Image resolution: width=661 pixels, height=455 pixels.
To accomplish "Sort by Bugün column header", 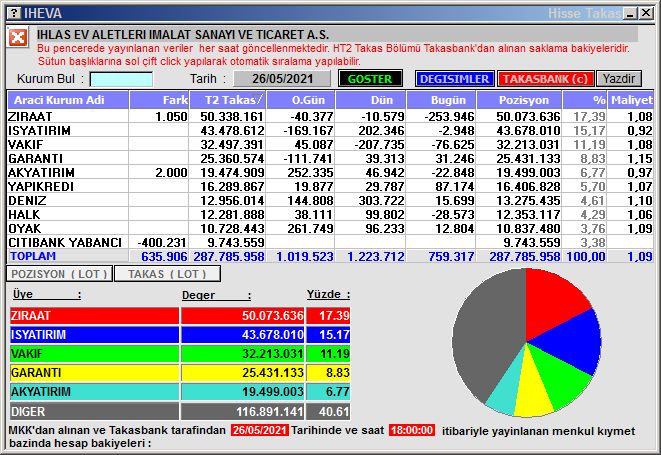I will coord(441,100).
